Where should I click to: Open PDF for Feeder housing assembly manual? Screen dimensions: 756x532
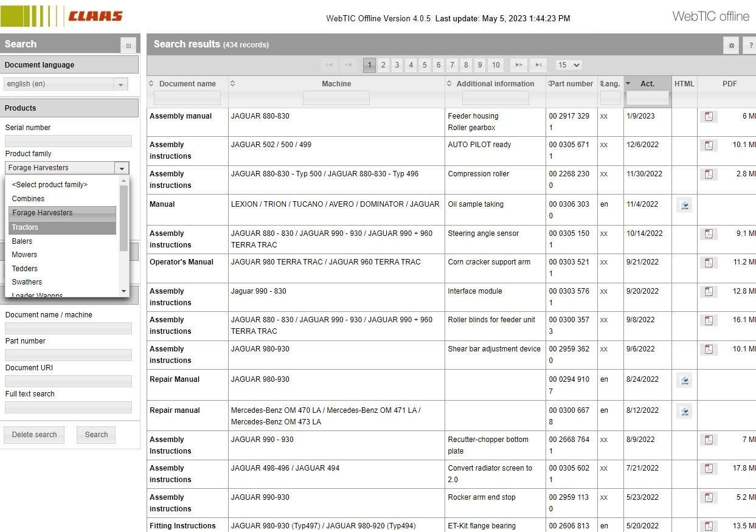pos(709,116)
